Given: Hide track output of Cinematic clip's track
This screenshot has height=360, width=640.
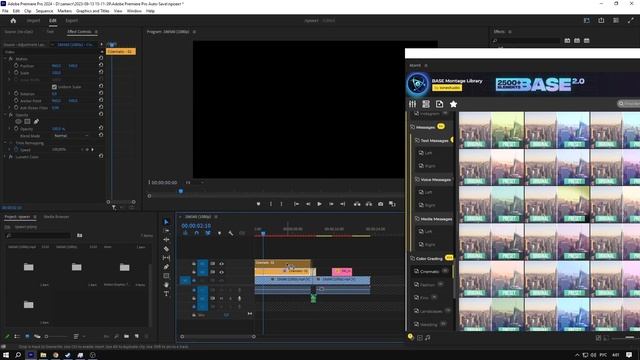Looking at the screenshot, I should 221,264.
